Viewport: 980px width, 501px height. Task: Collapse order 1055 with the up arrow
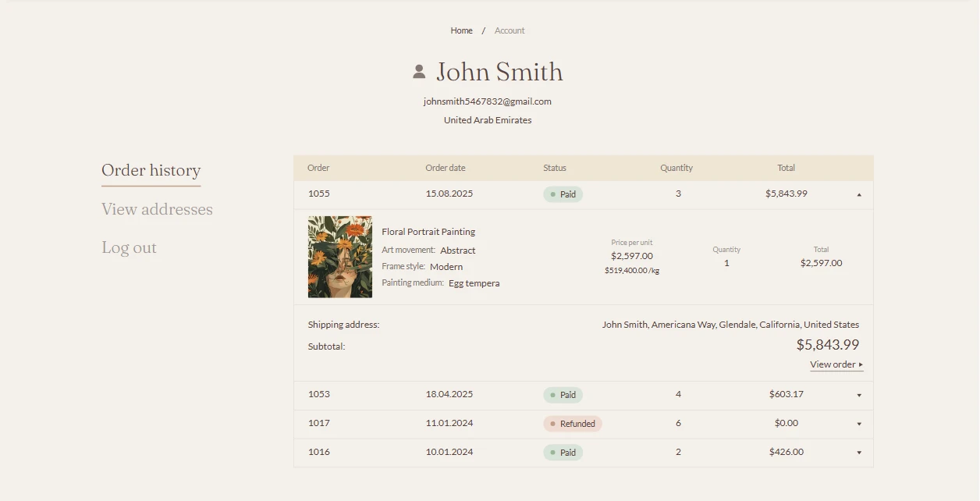pyautogui.click(x=859, y=194)
